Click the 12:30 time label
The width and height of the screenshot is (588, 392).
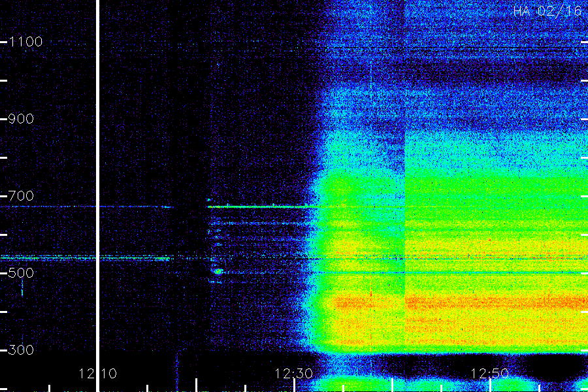point(293,374)
